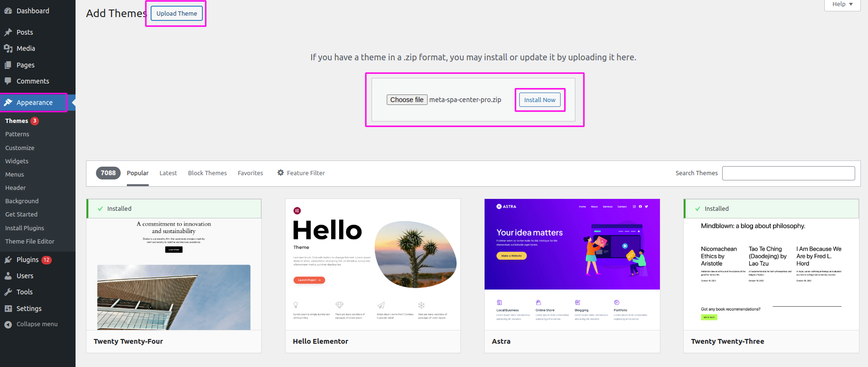Image resolution: width=868 pixels, height=367 pixels.
Task: Switch to the Block Themes tab
Action: (x=207, y=173)
